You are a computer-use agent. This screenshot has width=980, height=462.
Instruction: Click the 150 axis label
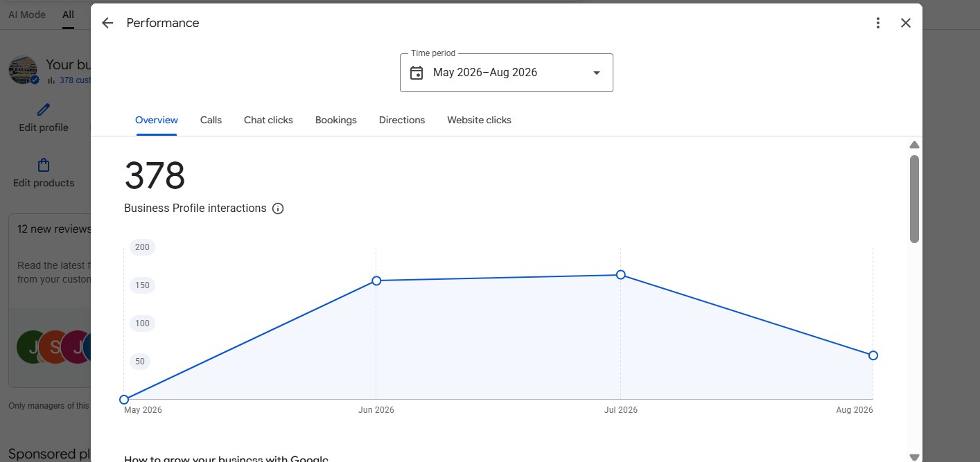point(142,285)
